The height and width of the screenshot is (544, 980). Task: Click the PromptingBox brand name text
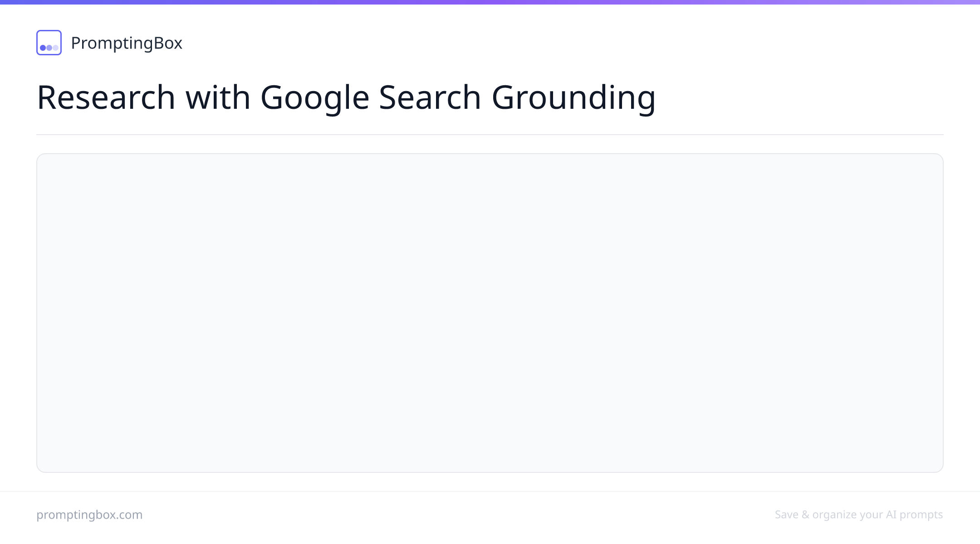click(127, 43)
